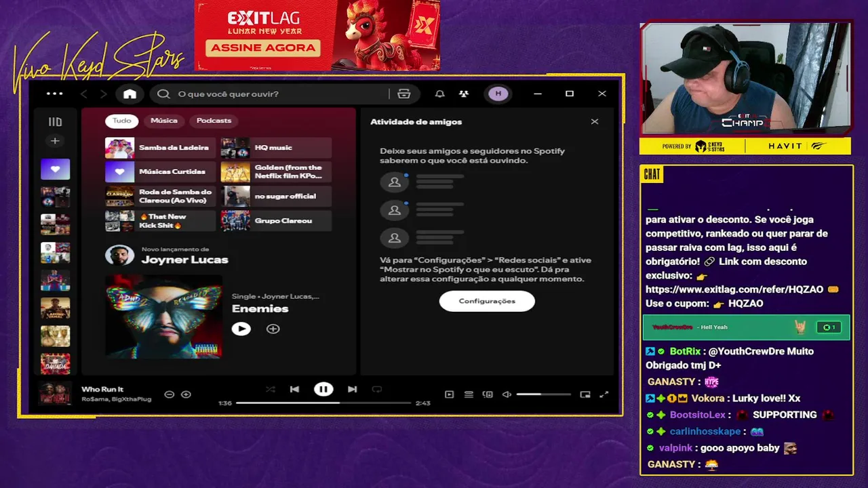
Task: Open the Browse icon inside search bar
Action: [404, 94]
